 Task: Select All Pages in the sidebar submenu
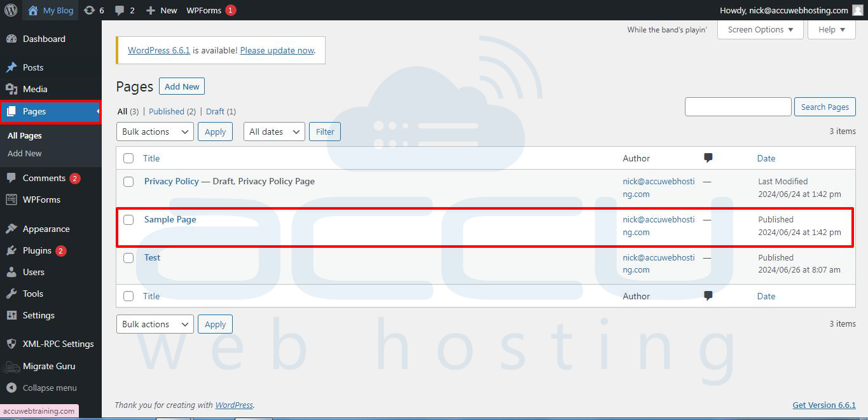pyautogui.click(x=25, y=135)
